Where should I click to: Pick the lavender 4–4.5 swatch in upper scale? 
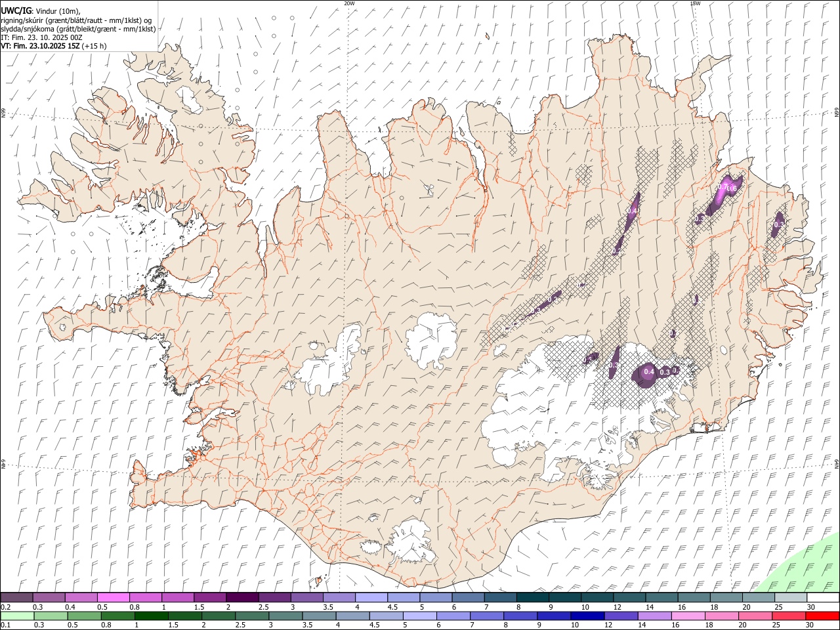tap(371, 597)
